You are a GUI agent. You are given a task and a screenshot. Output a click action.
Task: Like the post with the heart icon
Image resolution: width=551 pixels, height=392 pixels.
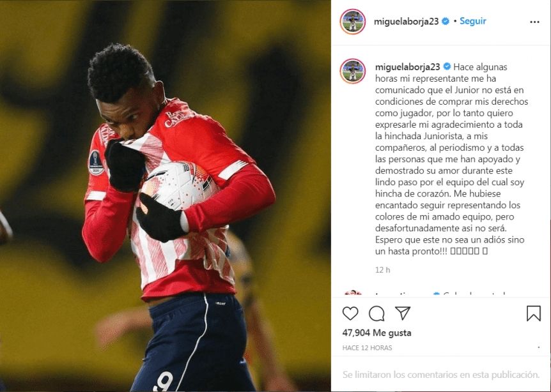coord(350,313)
